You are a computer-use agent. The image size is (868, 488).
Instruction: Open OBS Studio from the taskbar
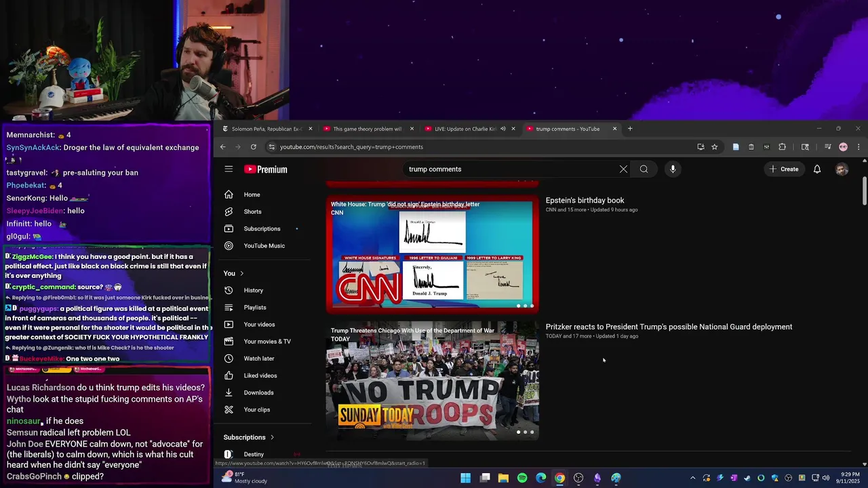click(578, 478)
